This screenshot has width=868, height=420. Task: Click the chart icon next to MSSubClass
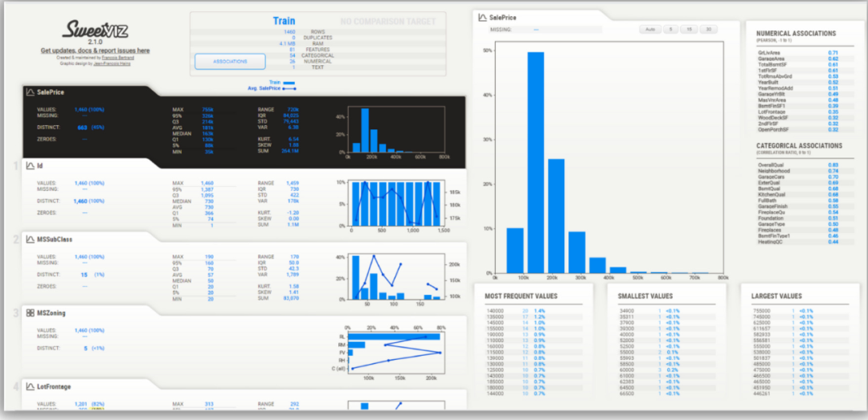pos(30,239)
